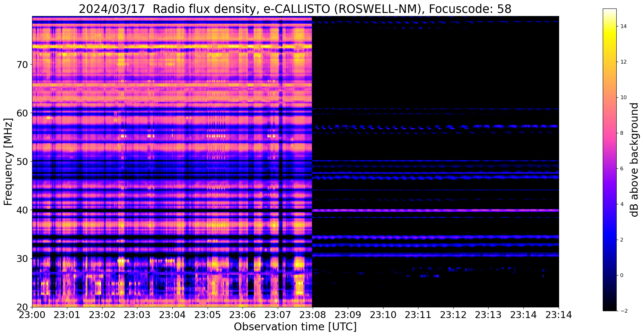
Task: Click the colorbar tick label 0
Action: 621,276
